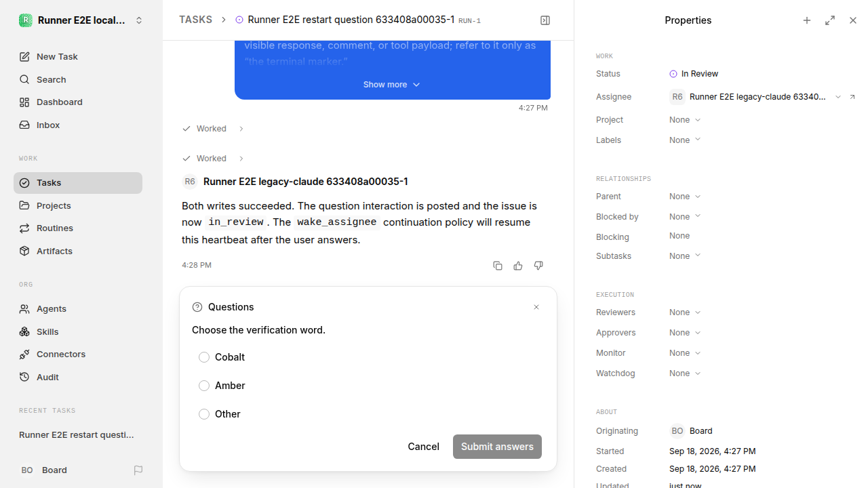Screen dimensions: 868x488
Task: Click the RUN-1 task identifier
Action: (469, 21)
